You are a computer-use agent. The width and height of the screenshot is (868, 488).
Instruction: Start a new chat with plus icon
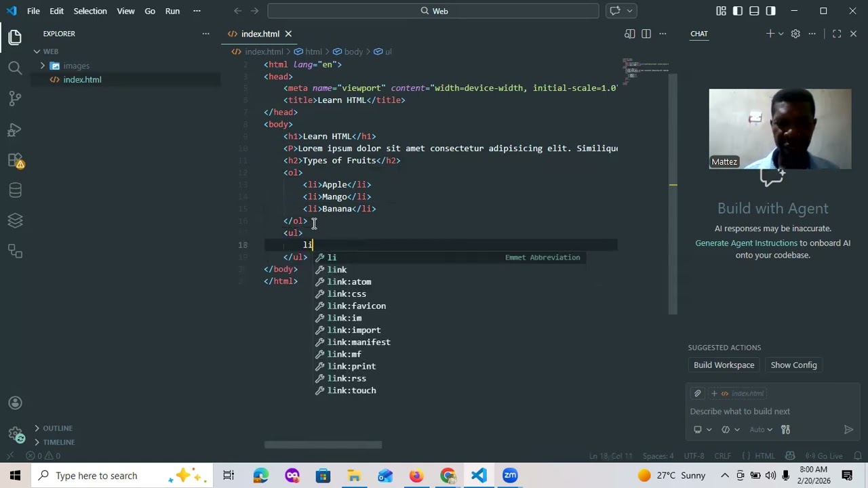[x=770, y=34]
